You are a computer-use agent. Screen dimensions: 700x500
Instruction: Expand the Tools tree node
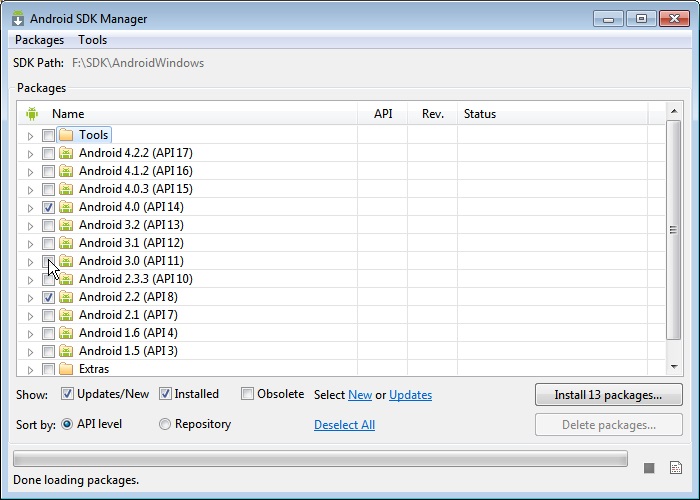pos(30,136)
